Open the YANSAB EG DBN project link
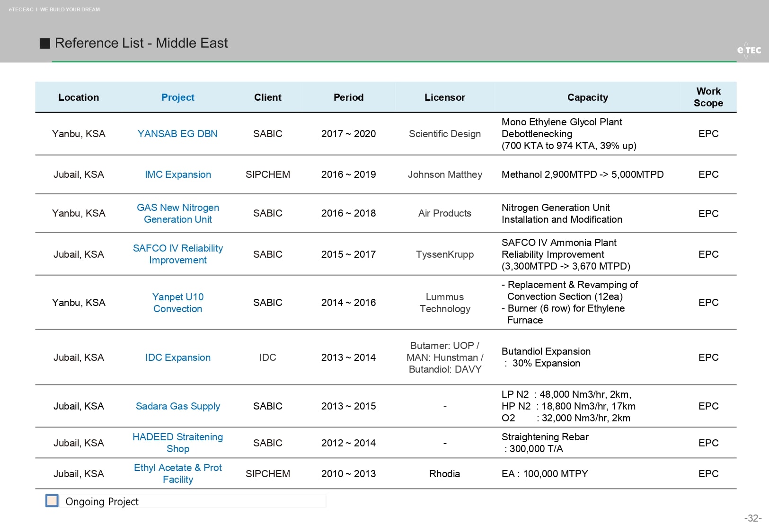The height and width of the screenshot is (532, 769). [178, 134]
